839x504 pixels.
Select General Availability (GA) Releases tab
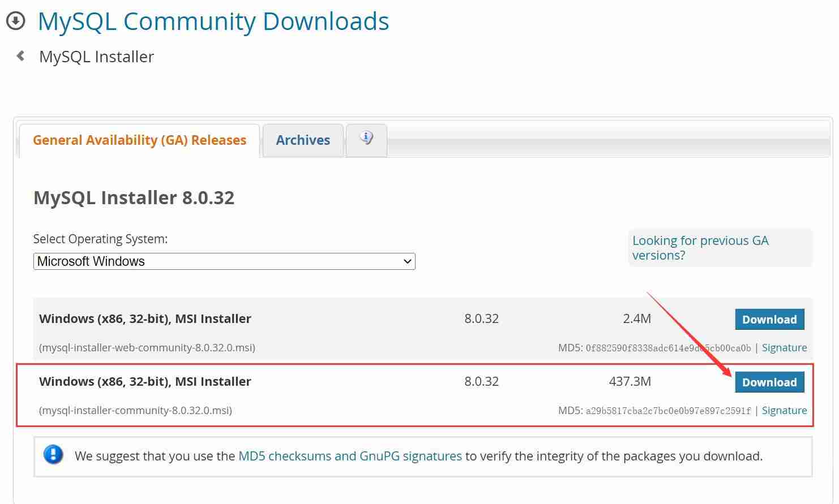139,140
